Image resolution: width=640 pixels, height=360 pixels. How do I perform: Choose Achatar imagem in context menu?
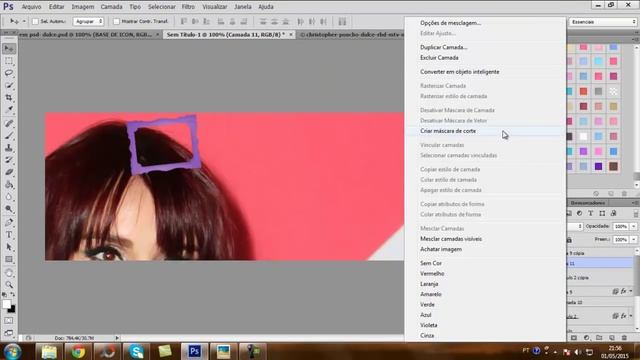click(441, 249)
